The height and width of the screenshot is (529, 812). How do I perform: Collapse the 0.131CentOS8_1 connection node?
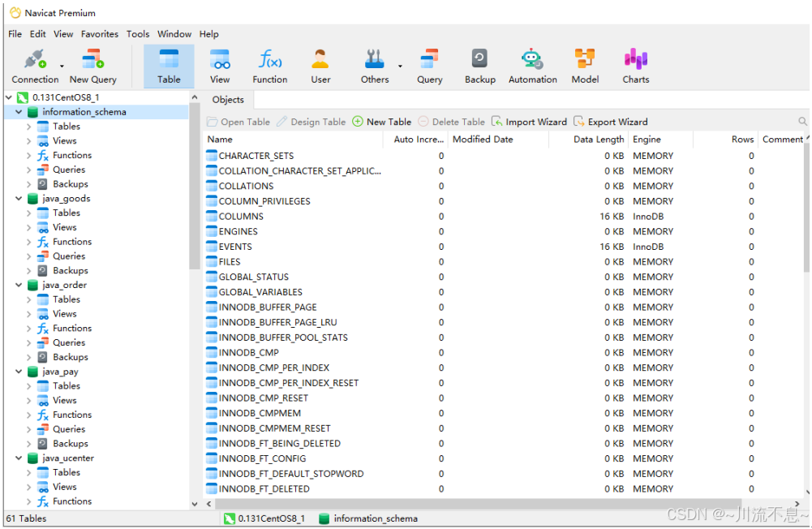[x=9, y=97]
